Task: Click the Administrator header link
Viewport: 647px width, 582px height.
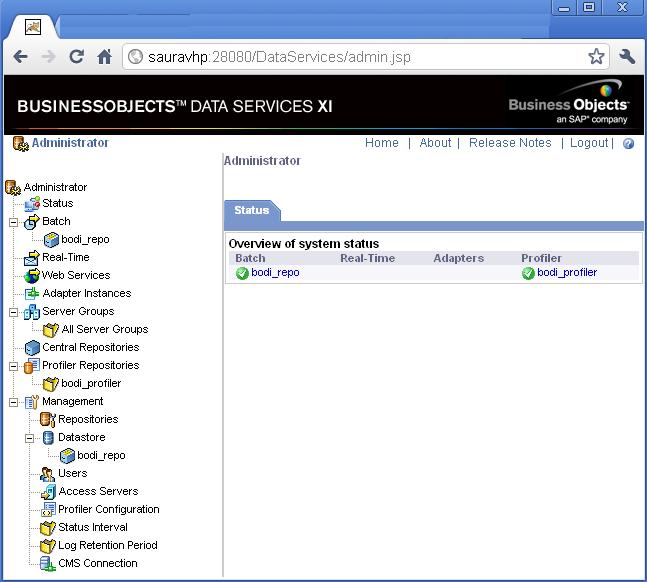Action: (x=70, y=143)
